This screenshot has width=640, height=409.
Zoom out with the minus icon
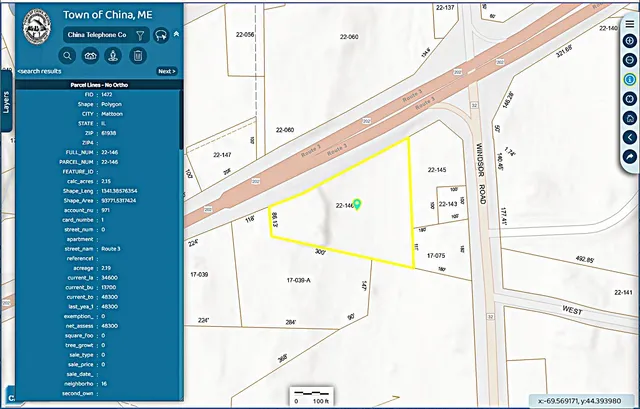[630, 60]
